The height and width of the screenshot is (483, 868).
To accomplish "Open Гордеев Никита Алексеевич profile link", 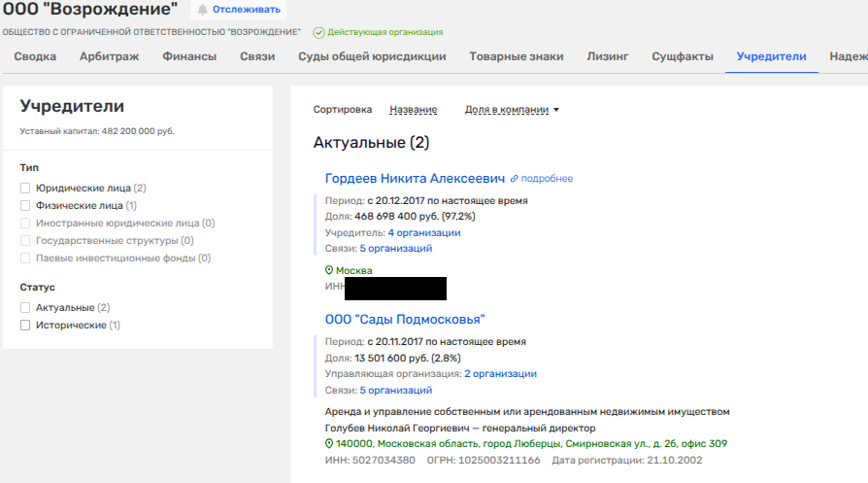I will click(415, 179).
